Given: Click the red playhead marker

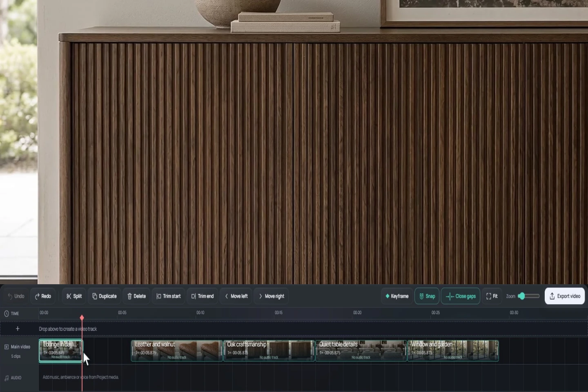Looking at the screenshot, I should [82, 318].
